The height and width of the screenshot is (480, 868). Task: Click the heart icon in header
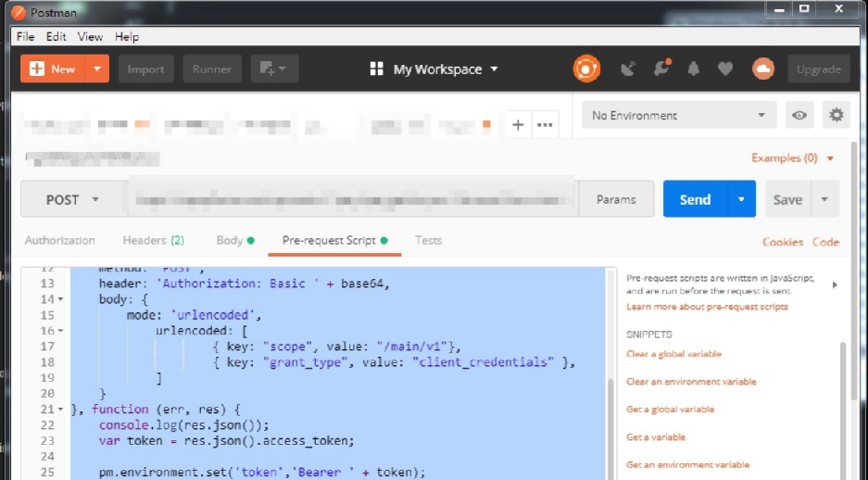pos(725,69)
